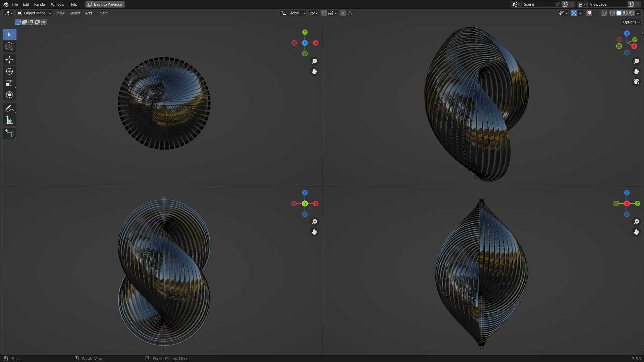The width and height of the screenshot is (644, 362).
Task: Toggle snapping magnet
Action: (324, 13)
